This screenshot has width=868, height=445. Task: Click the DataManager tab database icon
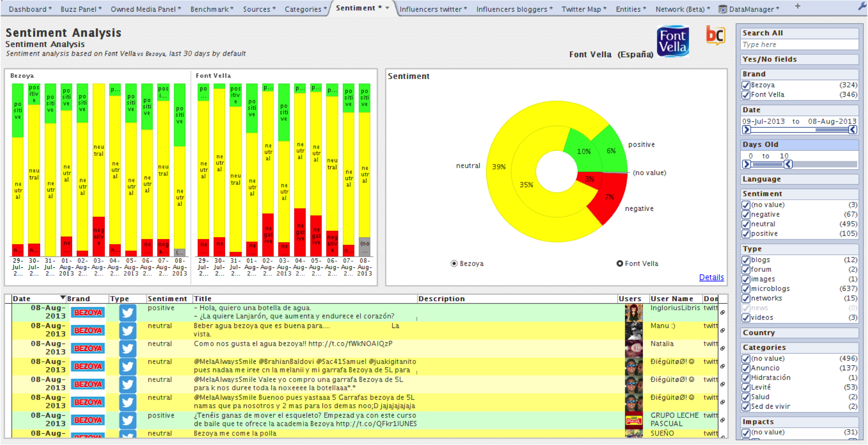coord(723,9)
